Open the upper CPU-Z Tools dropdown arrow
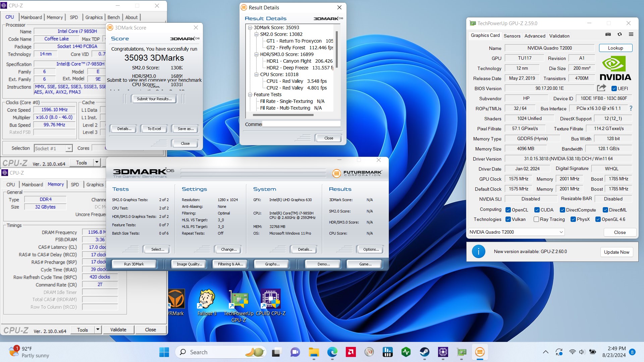The image size is (644, 362). (x=97, y=163)
